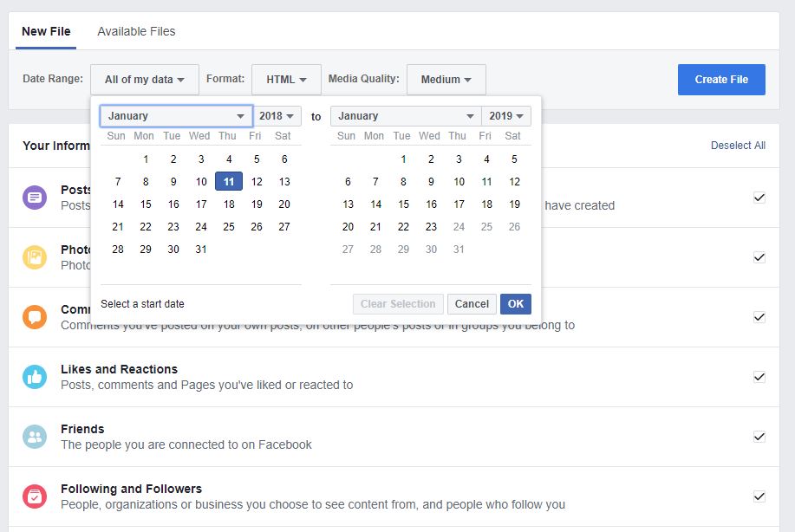Expand the Media Quality dropdown
Viewport: 795px width, 532px height.
pos(446,80)
